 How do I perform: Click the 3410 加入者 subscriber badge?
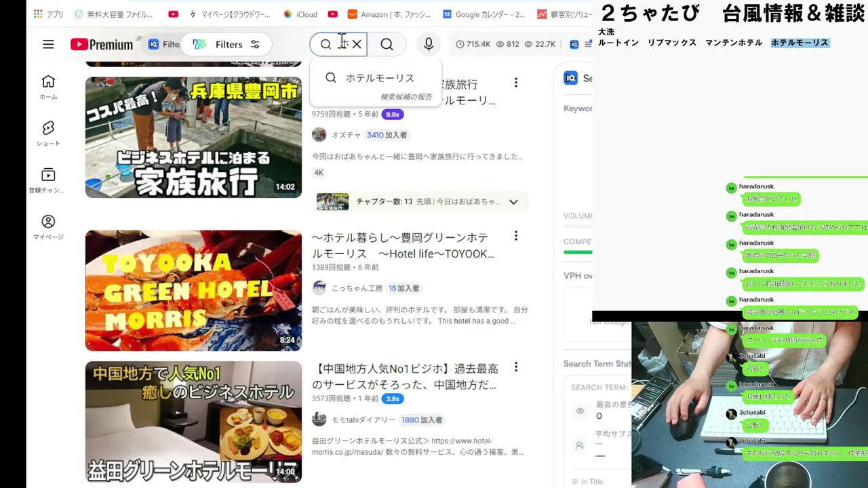387,135
